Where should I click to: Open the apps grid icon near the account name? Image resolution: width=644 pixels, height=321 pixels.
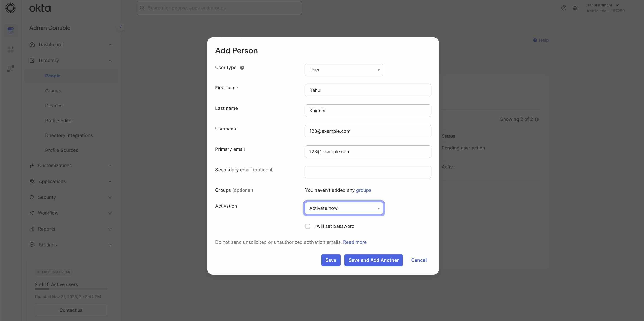575,8
